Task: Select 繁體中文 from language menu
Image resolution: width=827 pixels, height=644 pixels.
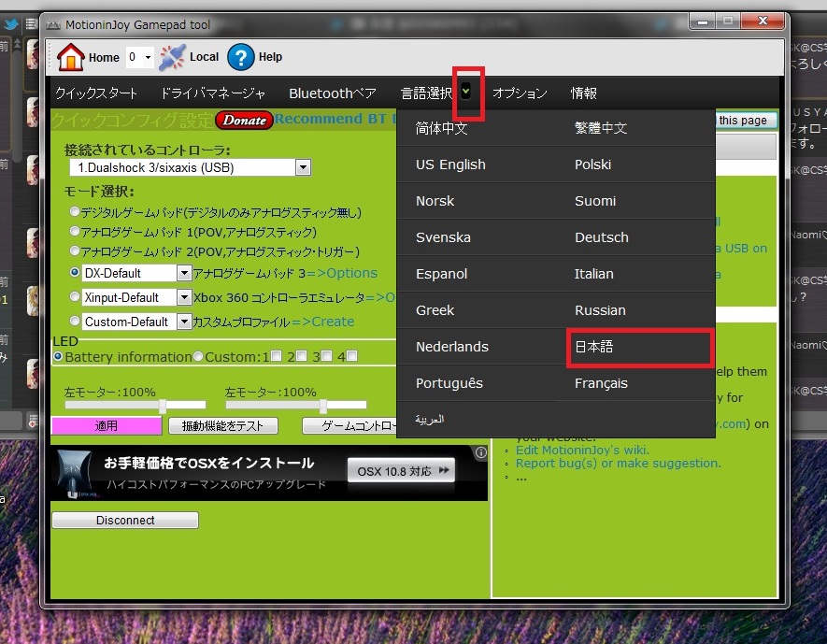Action: pos(635,128)
